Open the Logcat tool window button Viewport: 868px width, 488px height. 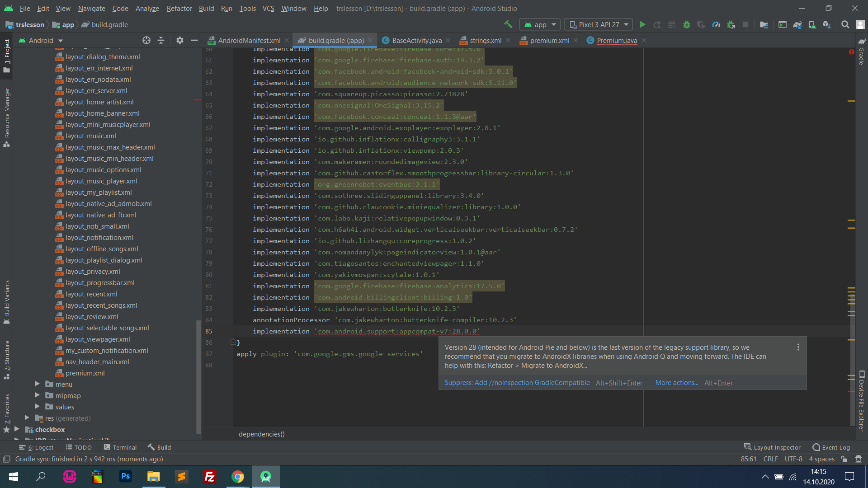tap(36, 447)
